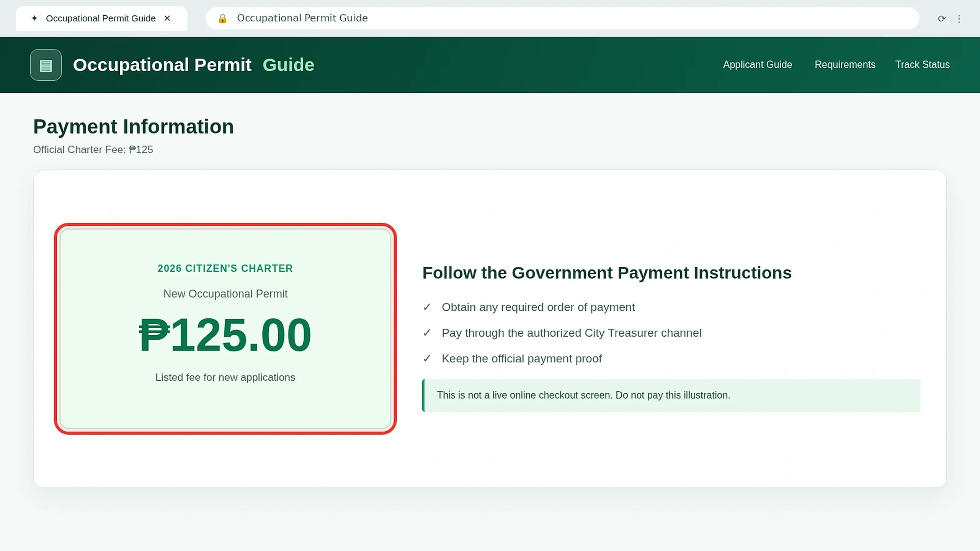Open the Applicant Guide nav link
980x551 pixels.
(758, 65)
